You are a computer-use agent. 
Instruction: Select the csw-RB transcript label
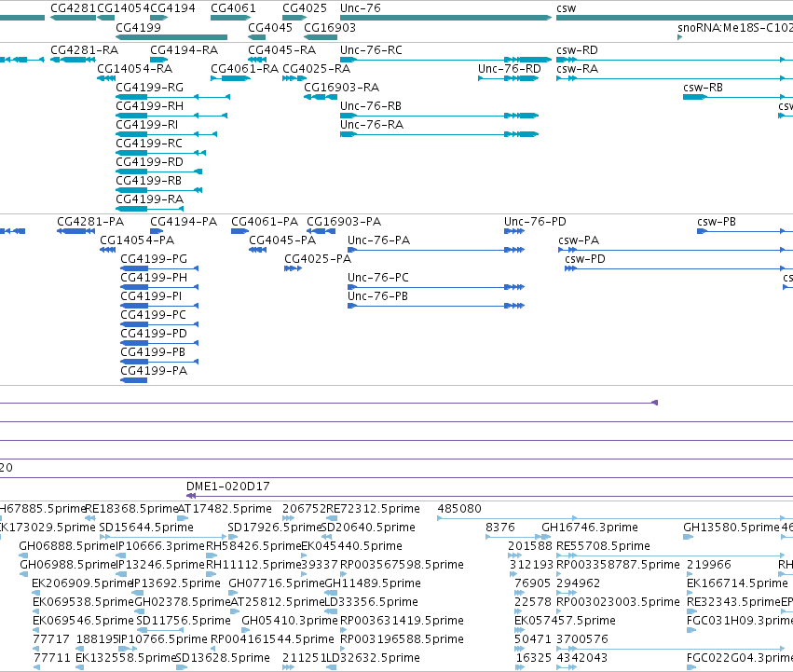pos(703,87)
